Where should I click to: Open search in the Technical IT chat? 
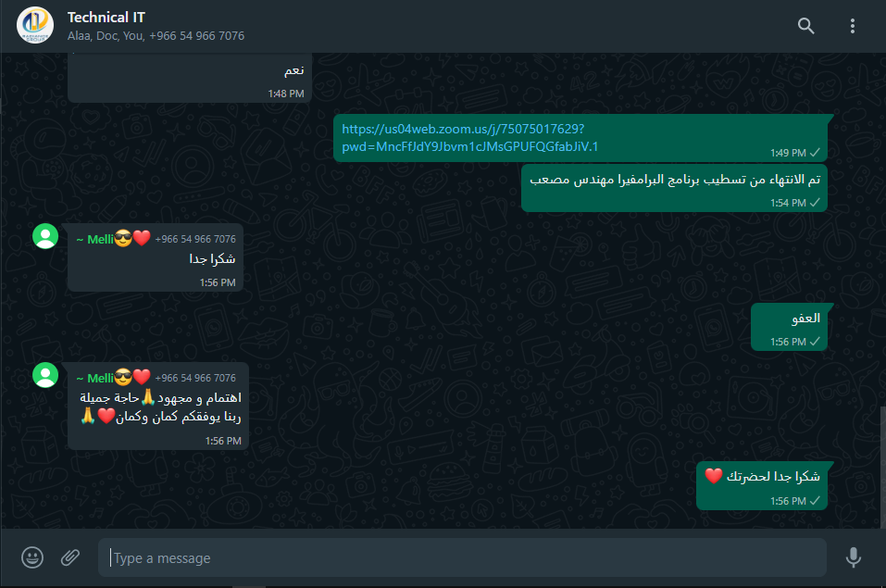tap(805, 26)
